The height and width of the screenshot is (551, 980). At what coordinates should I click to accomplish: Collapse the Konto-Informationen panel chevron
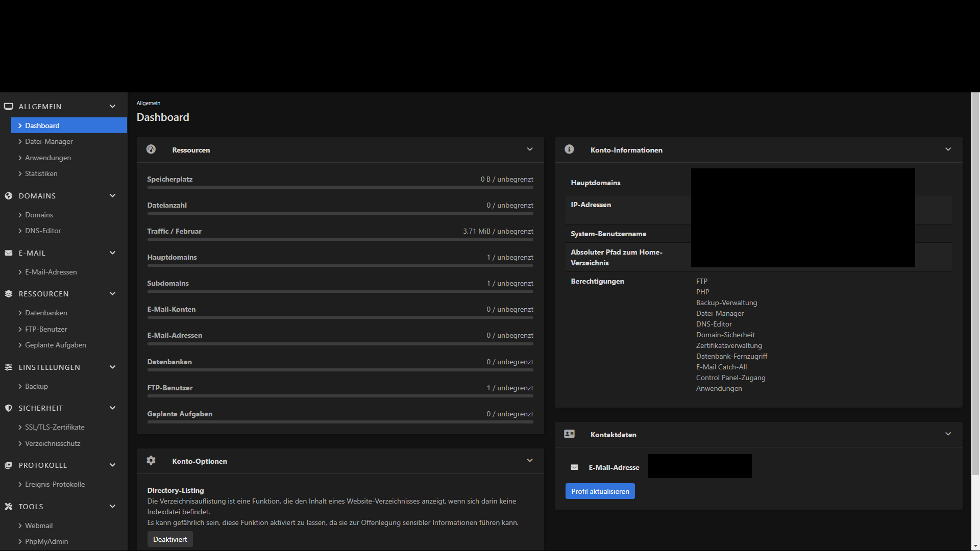point(948,149)
